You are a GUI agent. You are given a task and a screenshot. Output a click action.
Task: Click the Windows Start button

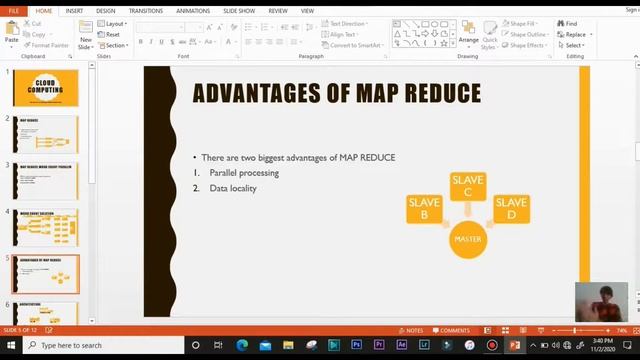coord(11,345)
